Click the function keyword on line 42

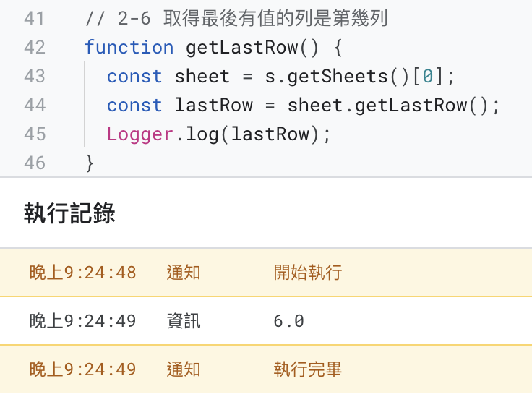point(129,47)
